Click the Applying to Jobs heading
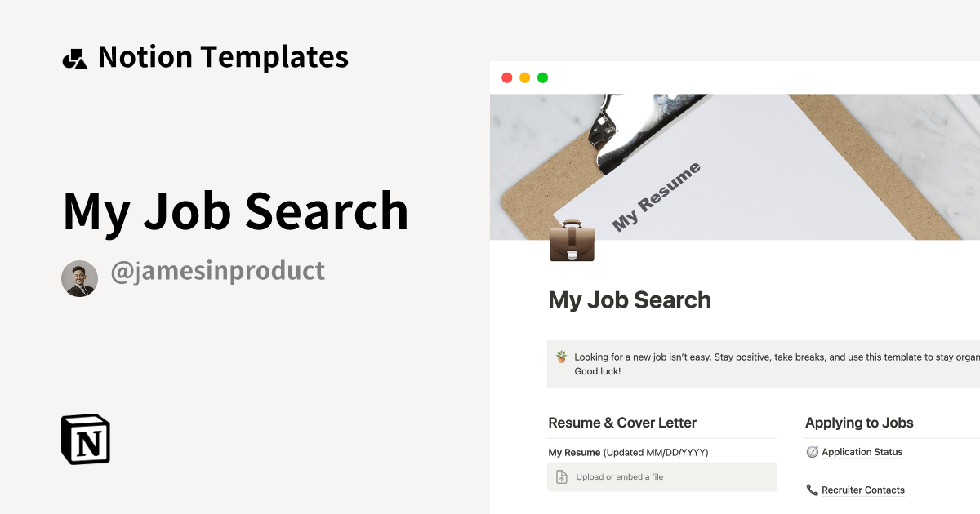 point(859,423)
